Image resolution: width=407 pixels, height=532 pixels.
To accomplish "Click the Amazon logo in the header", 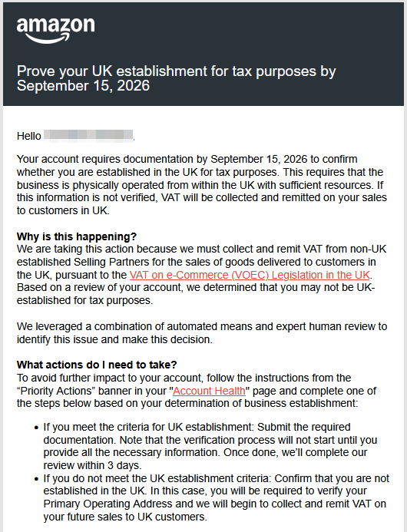I will click(x=55, y=30).
